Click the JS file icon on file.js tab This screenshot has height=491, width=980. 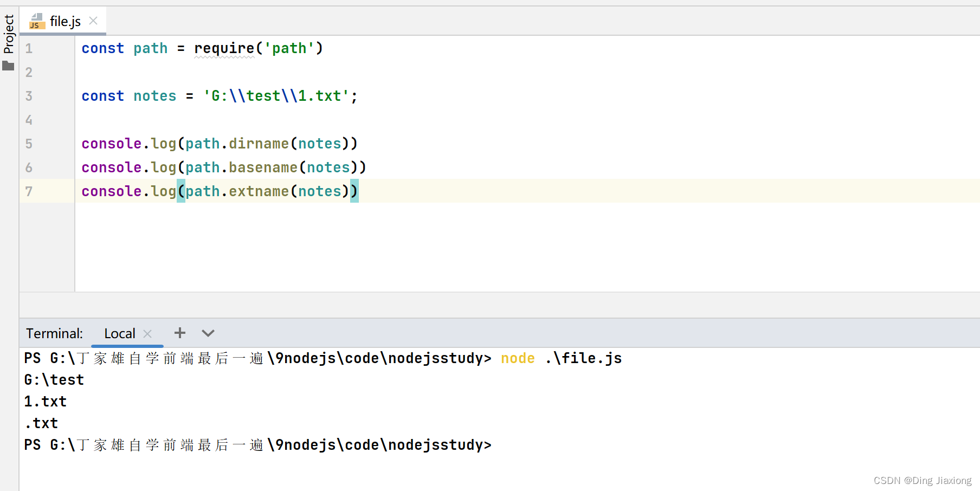[36, 22]
